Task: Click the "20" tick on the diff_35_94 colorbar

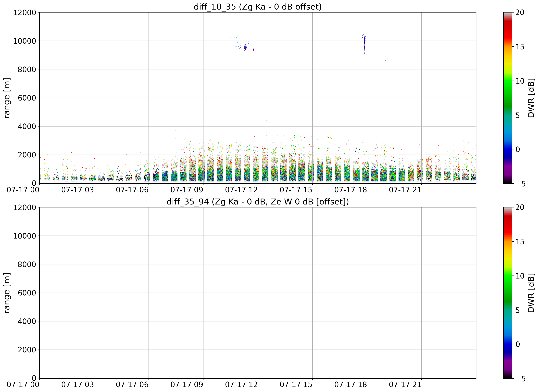Action: [520, 207]
